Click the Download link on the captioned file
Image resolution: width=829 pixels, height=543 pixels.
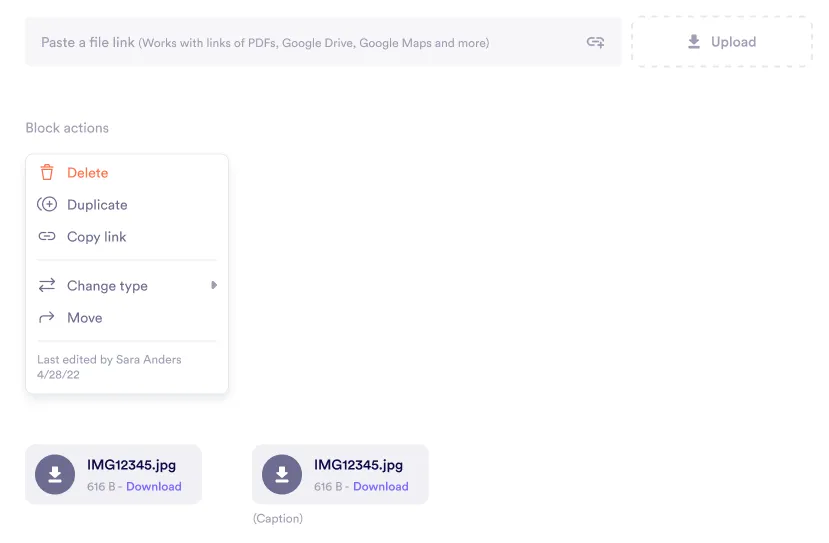[x=381, y=487]
